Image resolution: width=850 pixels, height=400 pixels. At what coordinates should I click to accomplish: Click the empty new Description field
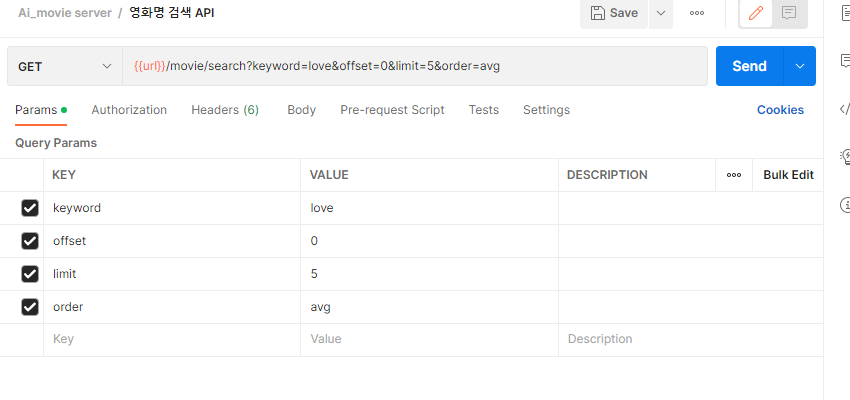tap(691, 339)
